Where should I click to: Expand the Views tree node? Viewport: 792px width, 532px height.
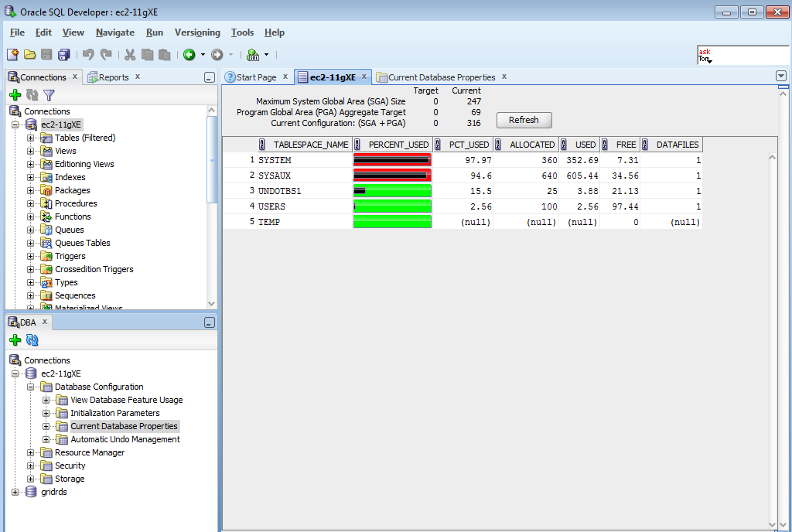(x=30, y=151)
